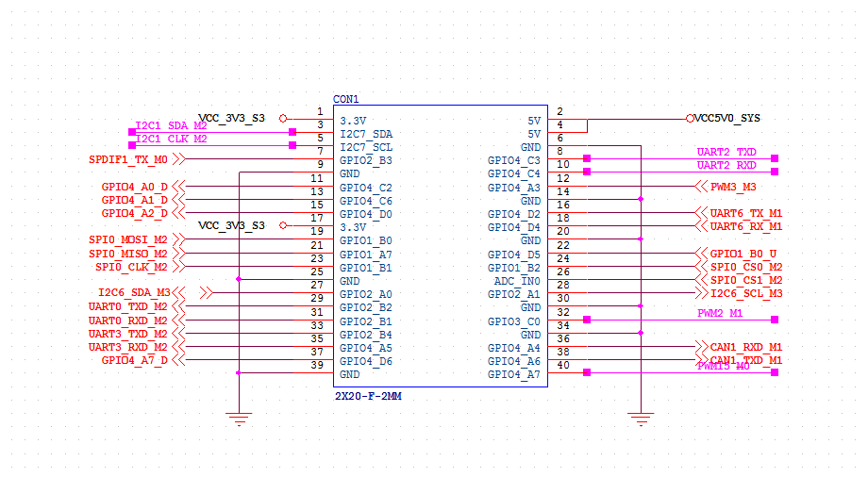Click the GPIO2_A1 pin name
The image size is (868, 477).
(x=513, y=295)
